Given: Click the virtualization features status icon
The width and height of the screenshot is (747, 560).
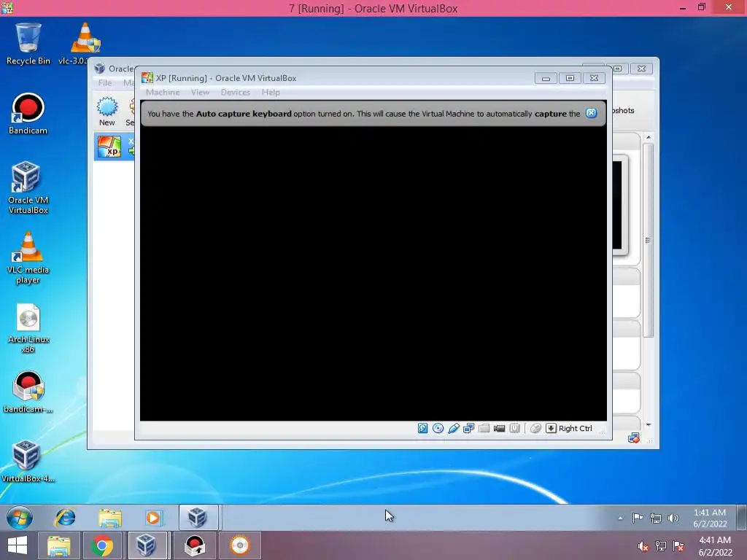Looking at the screenshot, I should coord(514,428).
